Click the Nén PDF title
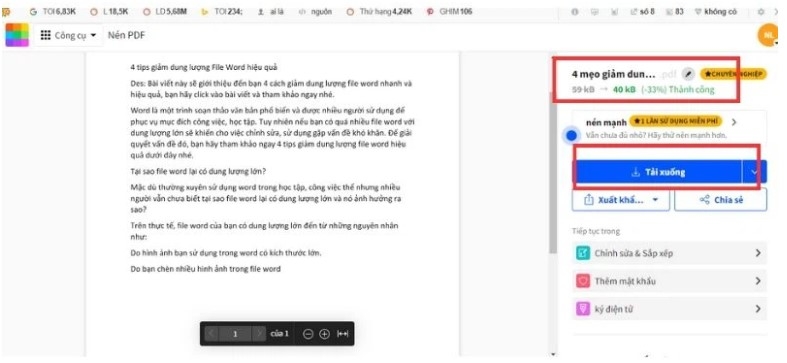 point(126,35)
